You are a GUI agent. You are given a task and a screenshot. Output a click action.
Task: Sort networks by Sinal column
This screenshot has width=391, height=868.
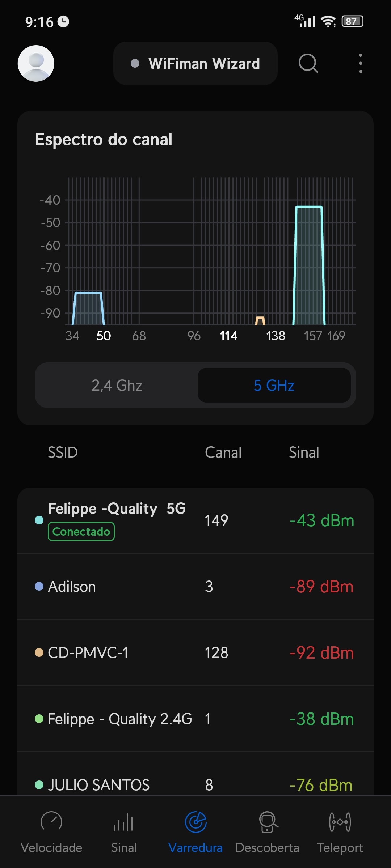point(304,452)
